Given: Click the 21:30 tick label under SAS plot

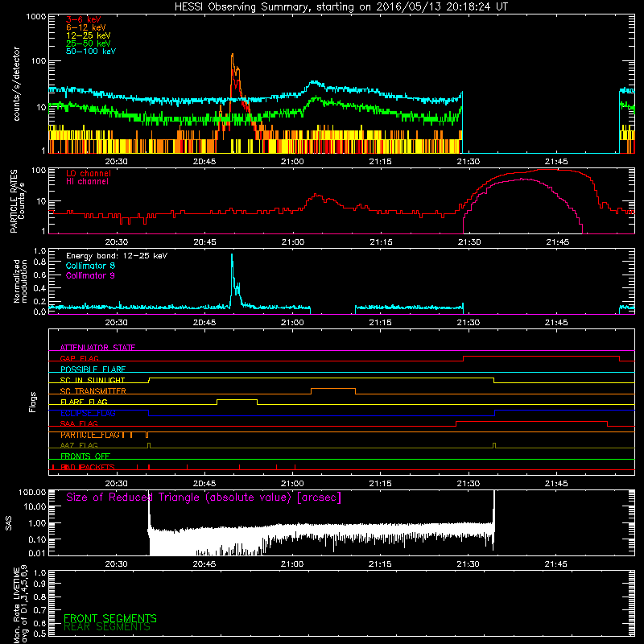Looking at the screenshot, I should [x=469, y=564].
